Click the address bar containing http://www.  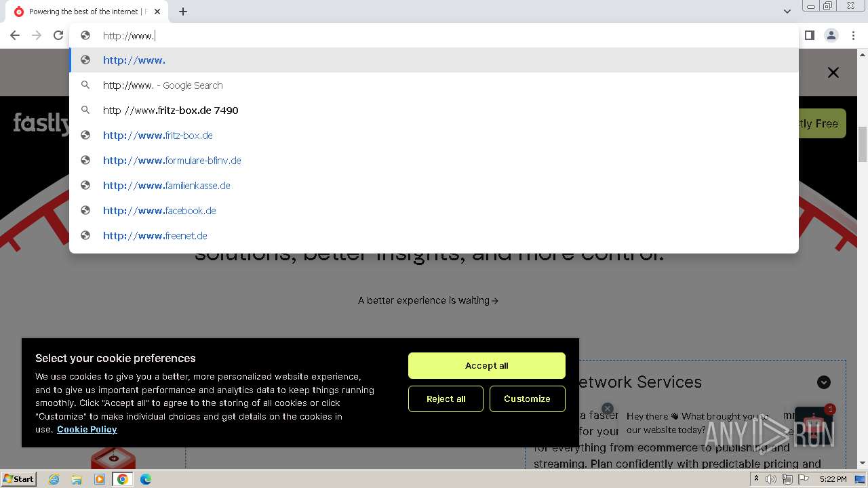point(434,35)
